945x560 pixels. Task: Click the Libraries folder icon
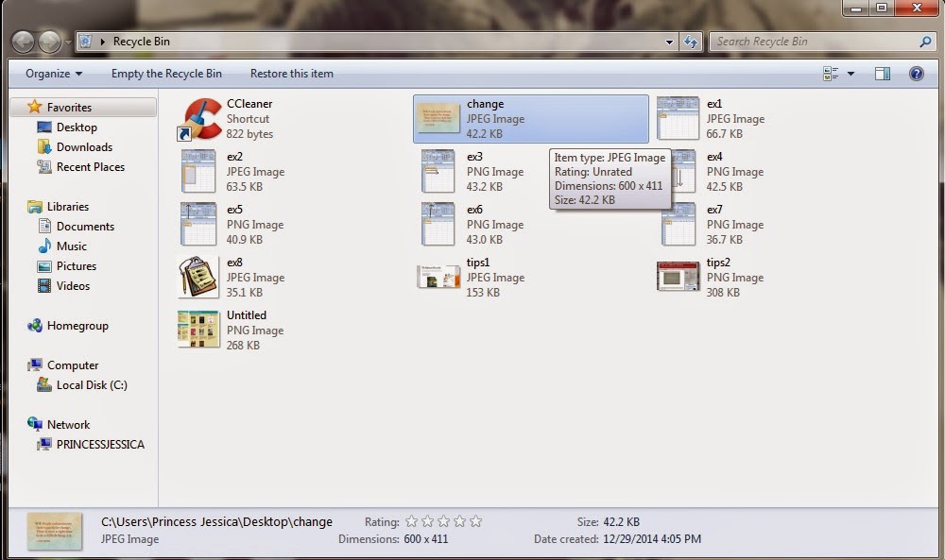[35, 207]
